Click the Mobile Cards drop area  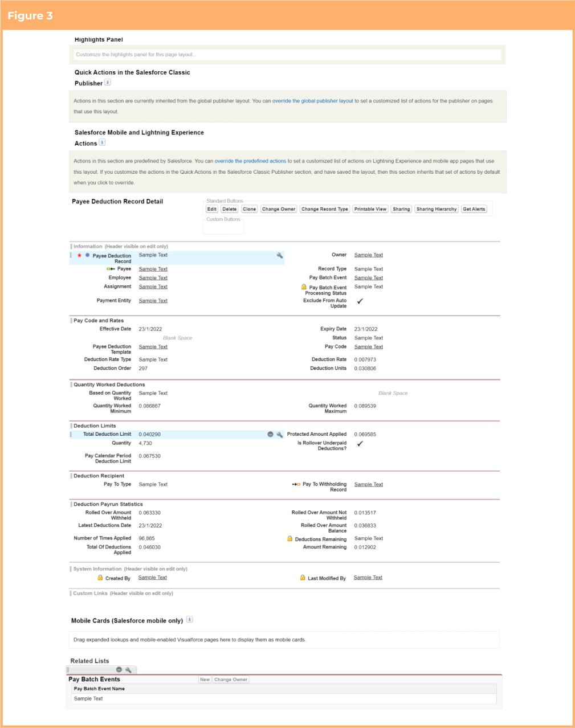point(284,640)
